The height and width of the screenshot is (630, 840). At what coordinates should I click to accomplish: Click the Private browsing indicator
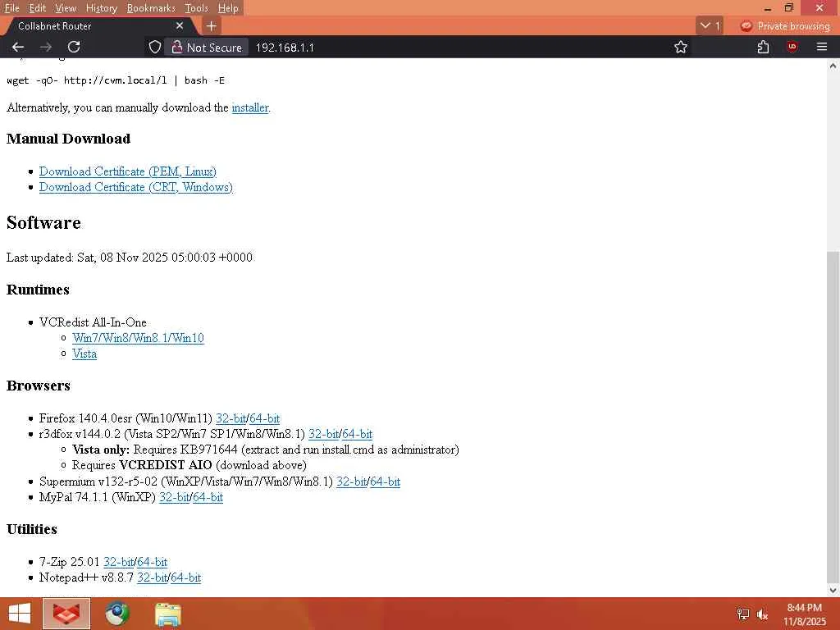[785, 25]
